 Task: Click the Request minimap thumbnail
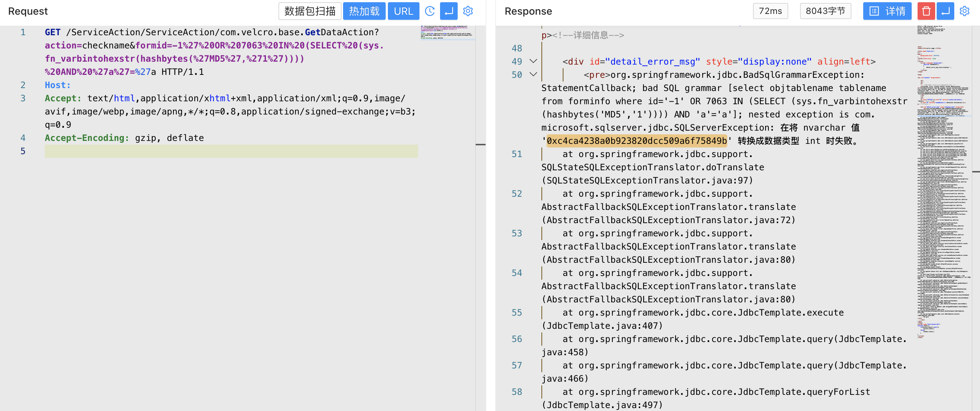coord(447,33)
